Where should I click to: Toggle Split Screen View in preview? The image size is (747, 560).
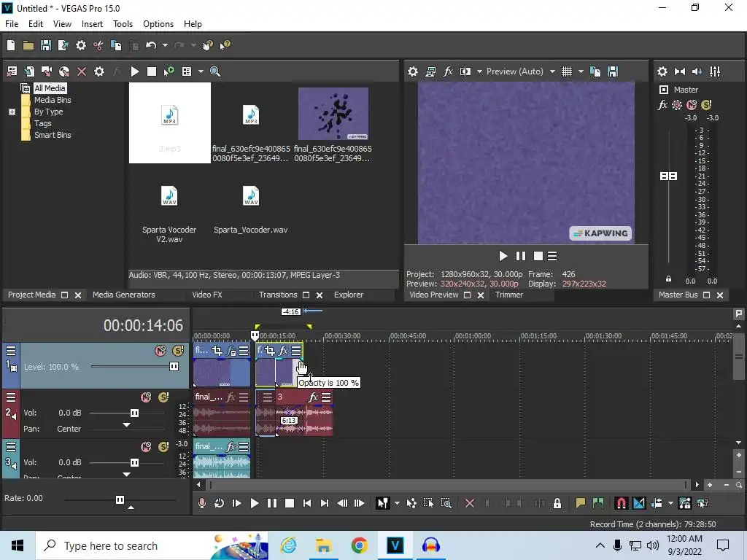[x=465, y=71]
